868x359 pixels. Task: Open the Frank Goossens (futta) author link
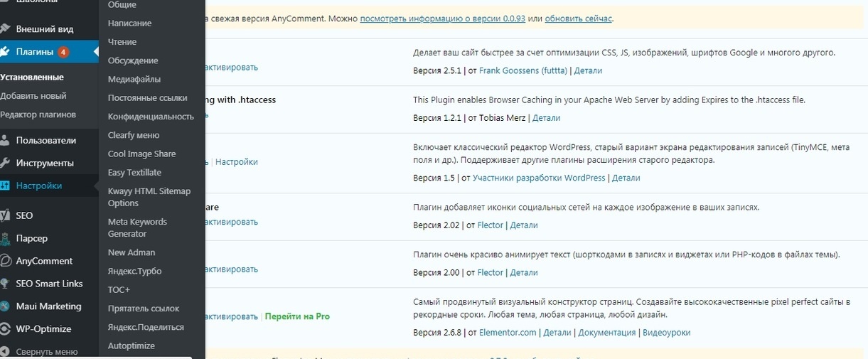click(523, 71)
